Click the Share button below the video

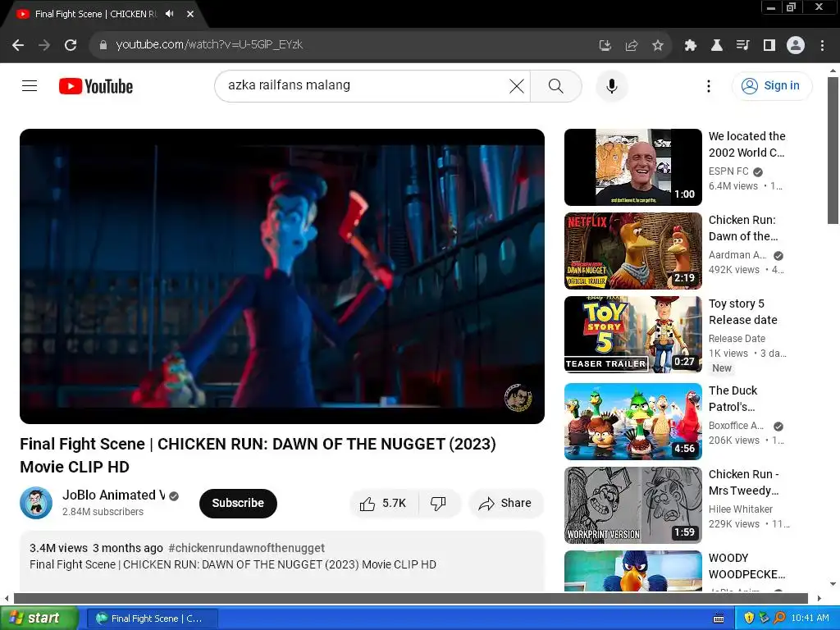[x=505, y=504]
